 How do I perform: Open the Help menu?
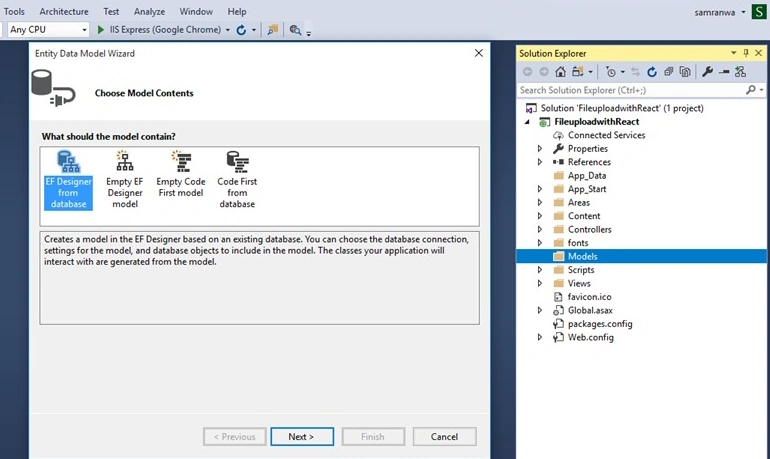[x=237, y=11]
